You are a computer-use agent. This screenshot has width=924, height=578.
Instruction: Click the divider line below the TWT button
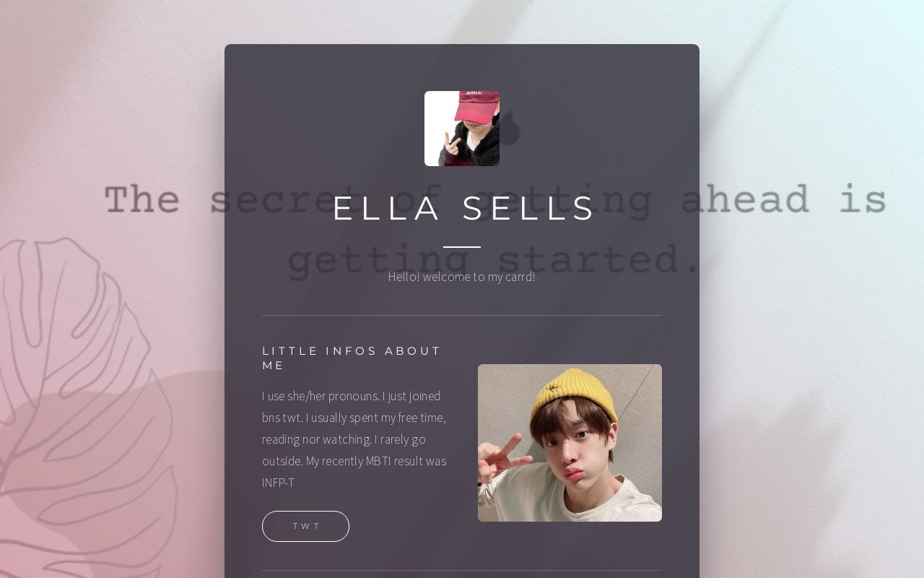click(x=462, y=570)
